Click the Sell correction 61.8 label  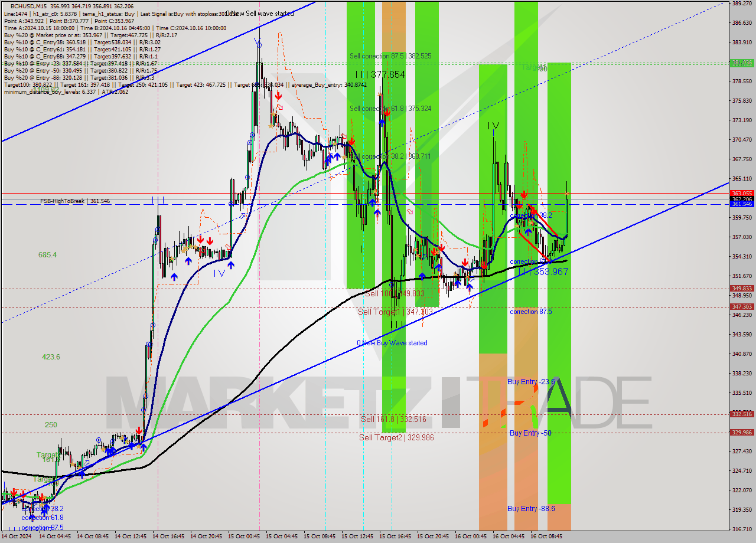390,109
